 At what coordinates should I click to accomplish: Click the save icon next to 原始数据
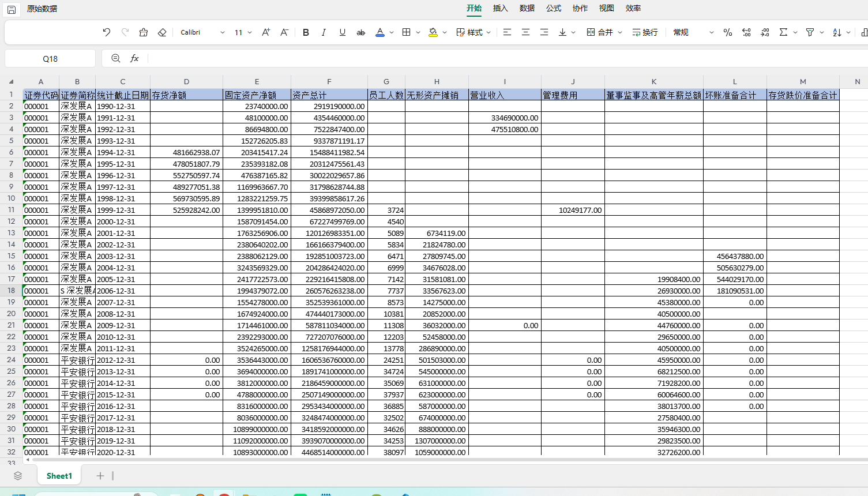11,9
